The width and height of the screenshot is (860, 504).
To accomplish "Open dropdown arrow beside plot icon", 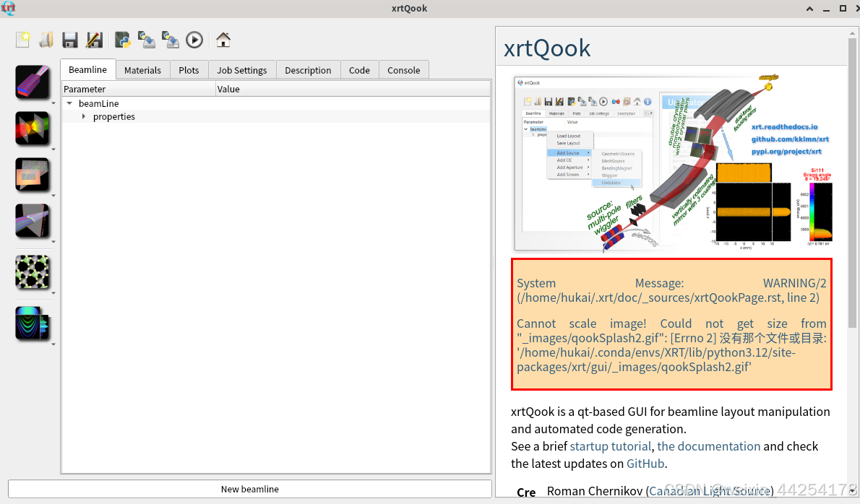I will 53,344.
